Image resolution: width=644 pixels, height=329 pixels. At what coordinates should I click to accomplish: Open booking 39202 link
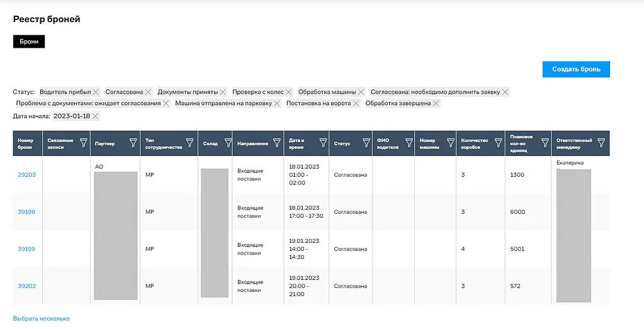[x=26, y=286]
